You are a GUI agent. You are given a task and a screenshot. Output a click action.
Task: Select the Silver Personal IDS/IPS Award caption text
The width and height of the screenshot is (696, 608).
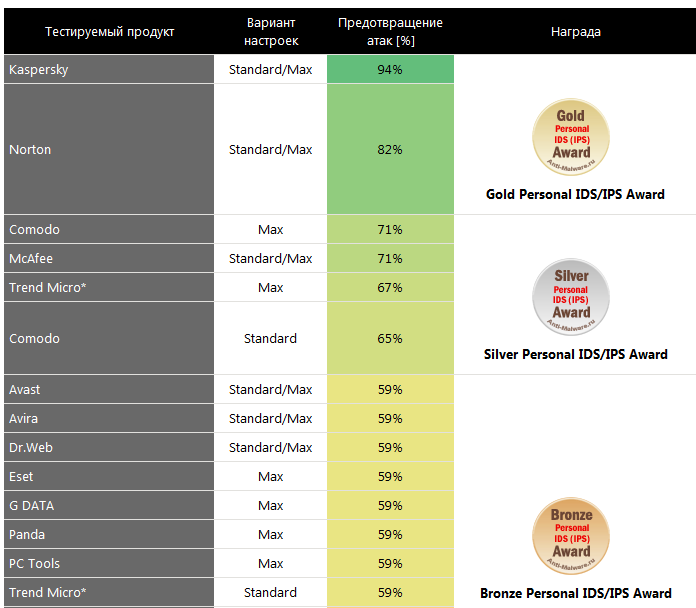(x=575, y=354)
